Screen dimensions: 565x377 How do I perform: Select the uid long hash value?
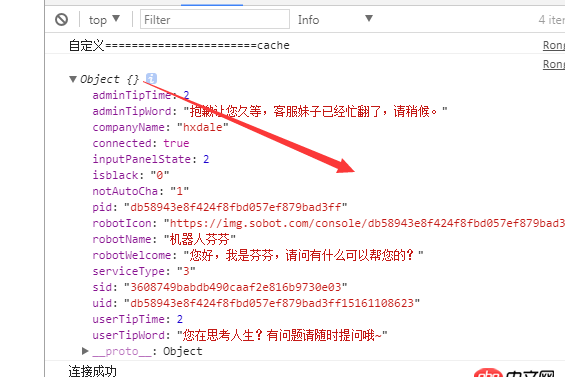272,303
